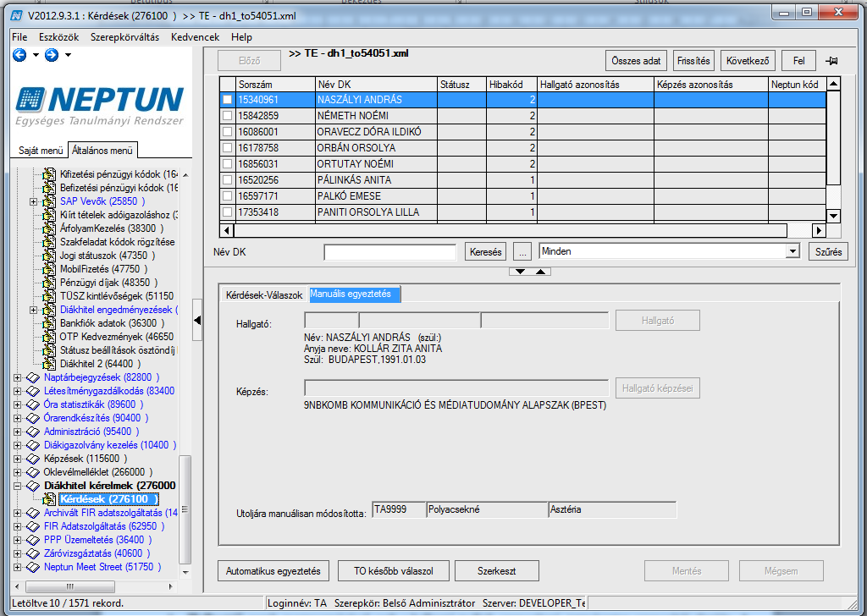The image size is (867, 616).
Task: Click the pin icon beside Fel button
Action: [x=831, y=61]
